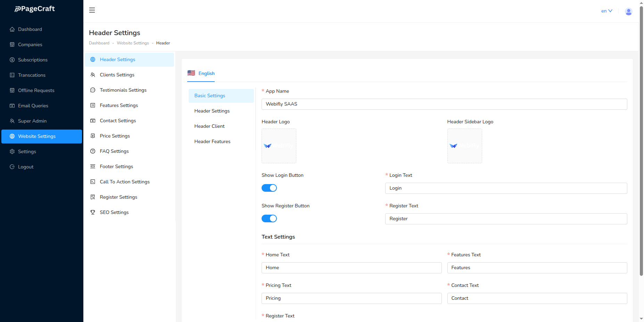The height and width of the screenshot is (322, 644).
Task: Go to Website Settings breadcrumb link
Action: tap(133, 43)
